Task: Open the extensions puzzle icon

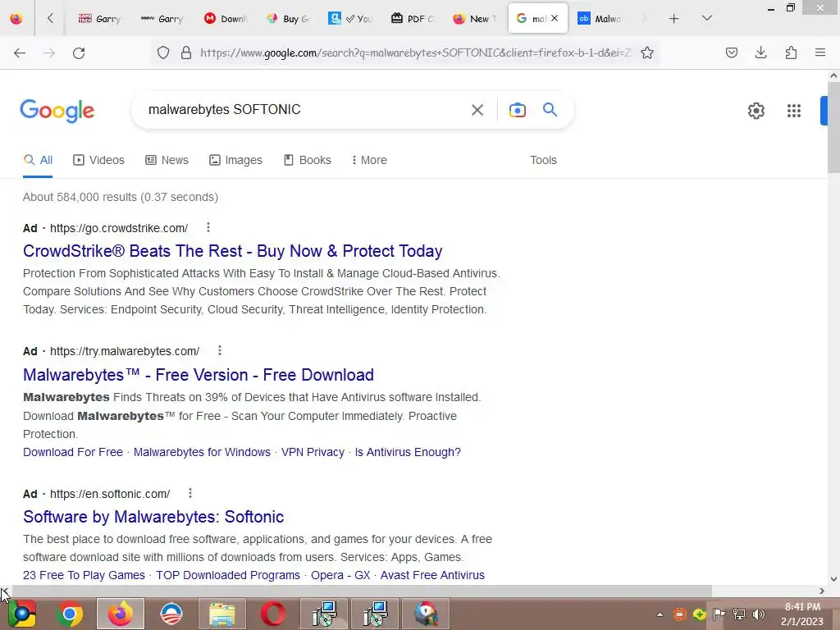Action: point(791,52)
